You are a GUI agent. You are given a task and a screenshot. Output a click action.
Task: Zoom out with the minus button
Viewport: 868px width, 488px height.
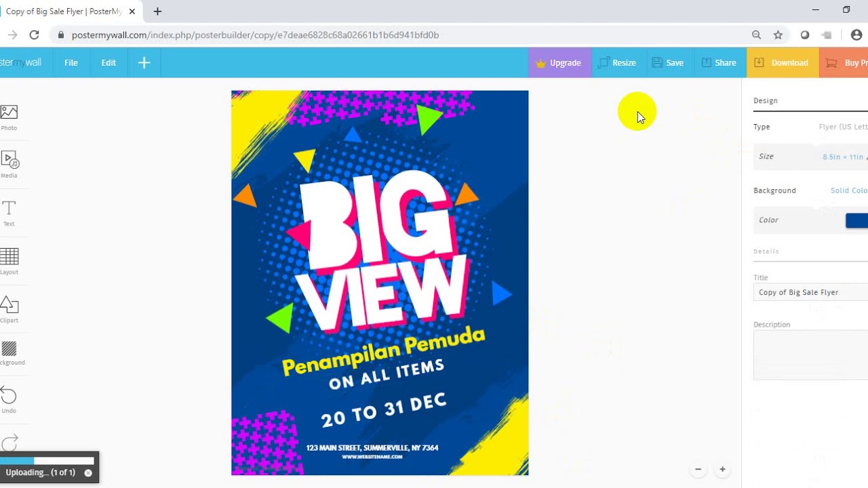(x=698, y=469)
